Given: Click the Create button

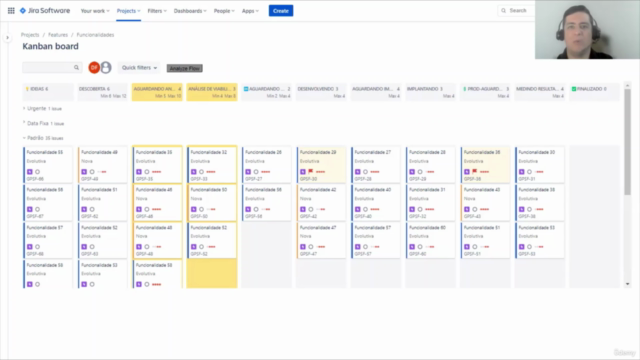Looking at the screenshot, I should click(x=281, y=11).
